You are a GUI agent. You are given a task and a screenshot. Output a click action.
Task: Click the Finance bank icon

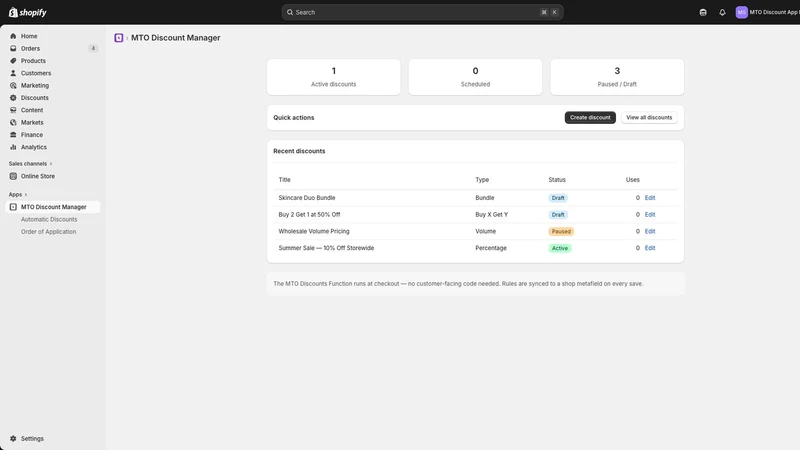(x=13, y=135)
